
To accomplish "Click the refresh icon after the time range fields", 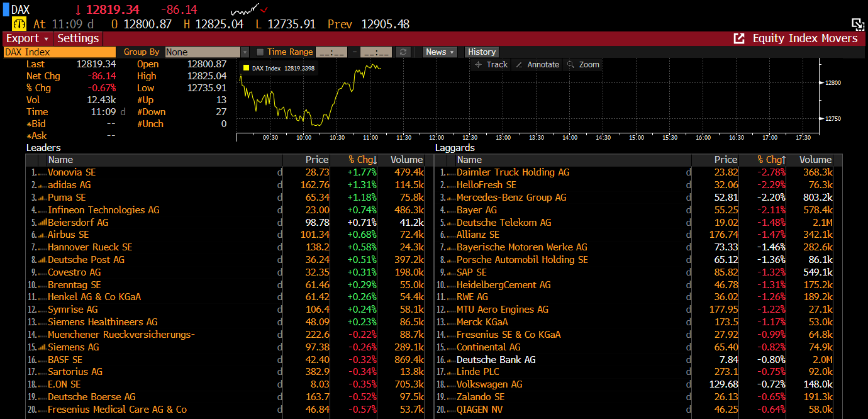I will coord(404,52).
